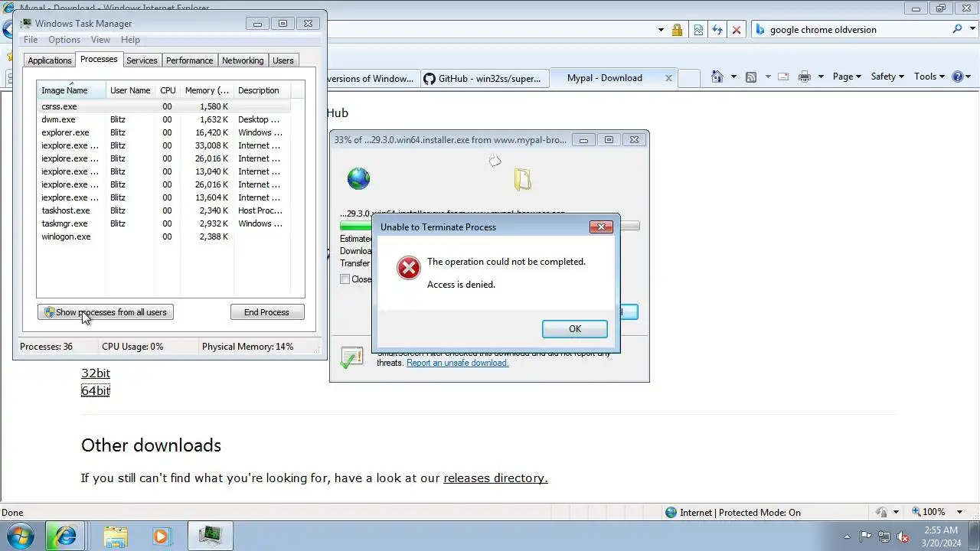Open the Help menu in Task Manager

(130, 40)
